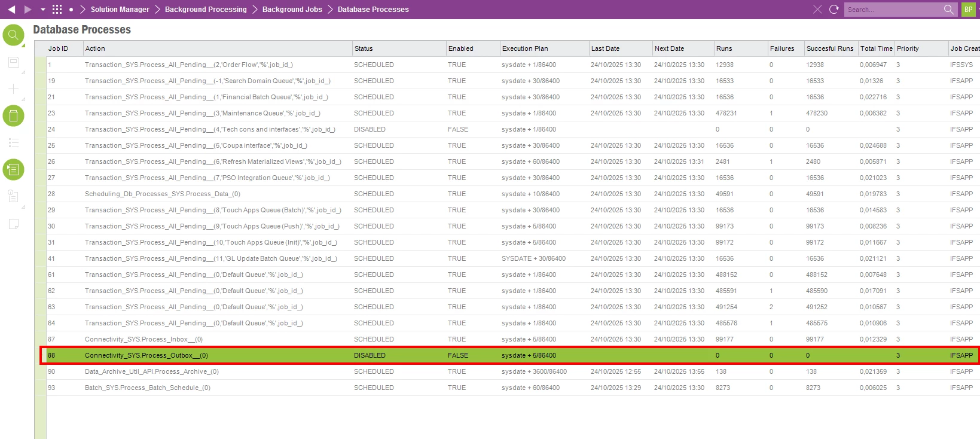
Task: Click the back navigation arrow
Action: tap(11, 10)
